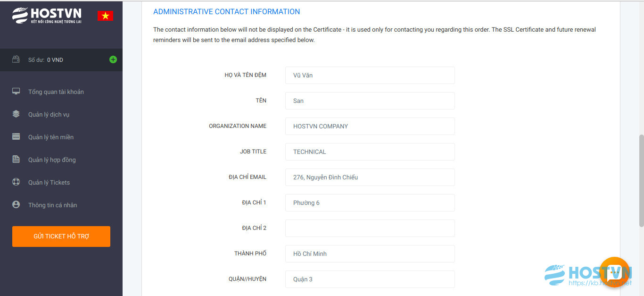Click the wallet balance icon
The width and height of the screenshot is (644, 296).
coord(16,59)
